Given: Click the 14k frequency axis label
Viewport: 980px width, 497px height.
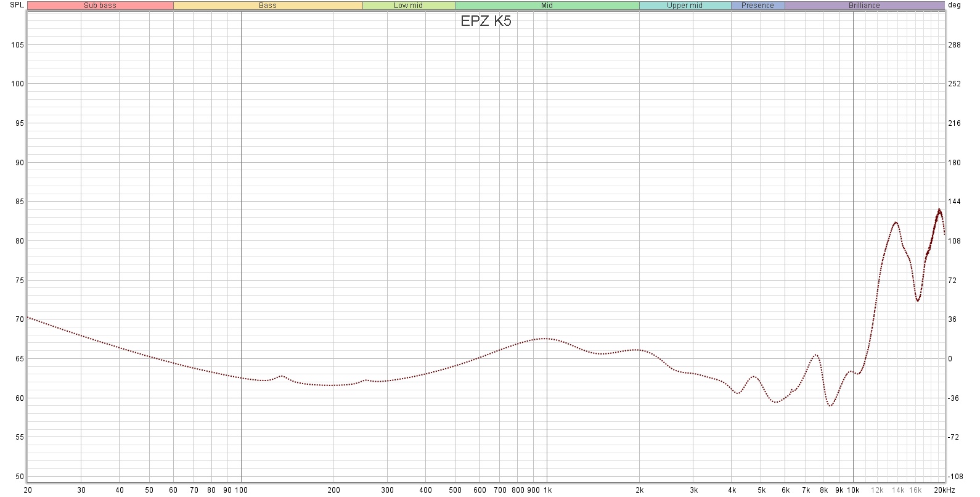Looking at the screenshot, I should click(898, 490).
